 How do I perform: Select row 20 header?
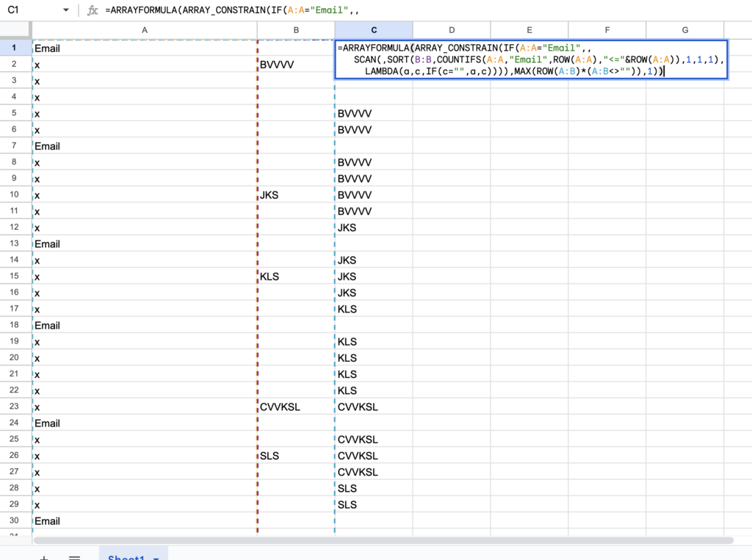coord(16,357)
